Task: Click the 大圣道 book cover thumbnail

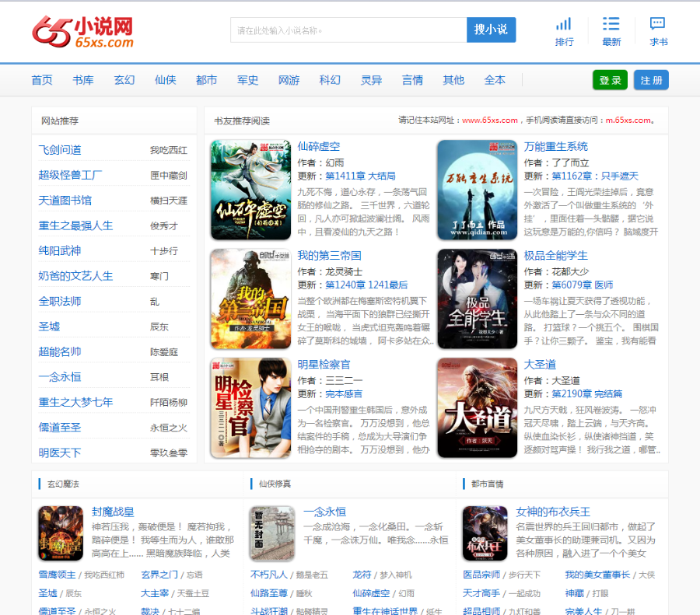Action: coord(478,408)
